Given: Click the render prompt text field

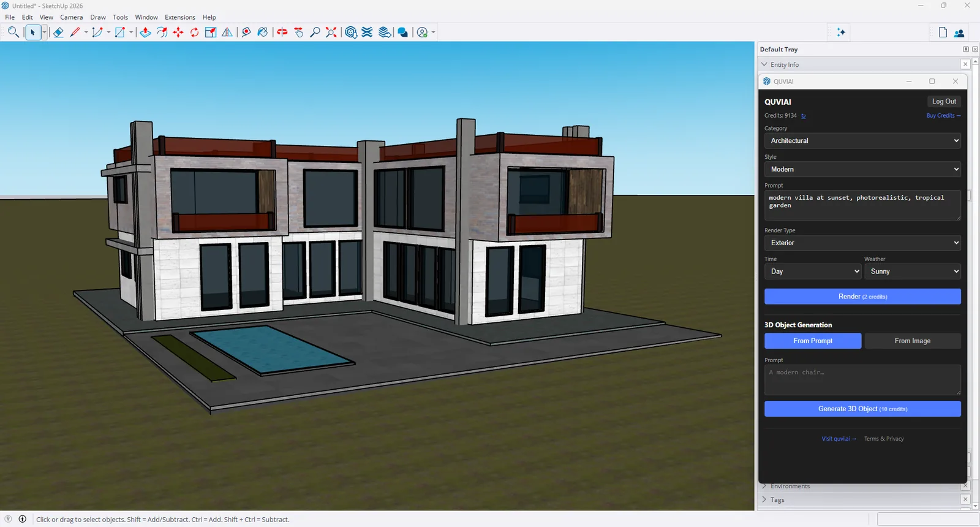Looking at the screenshot, I should click(x=862, y=205).
